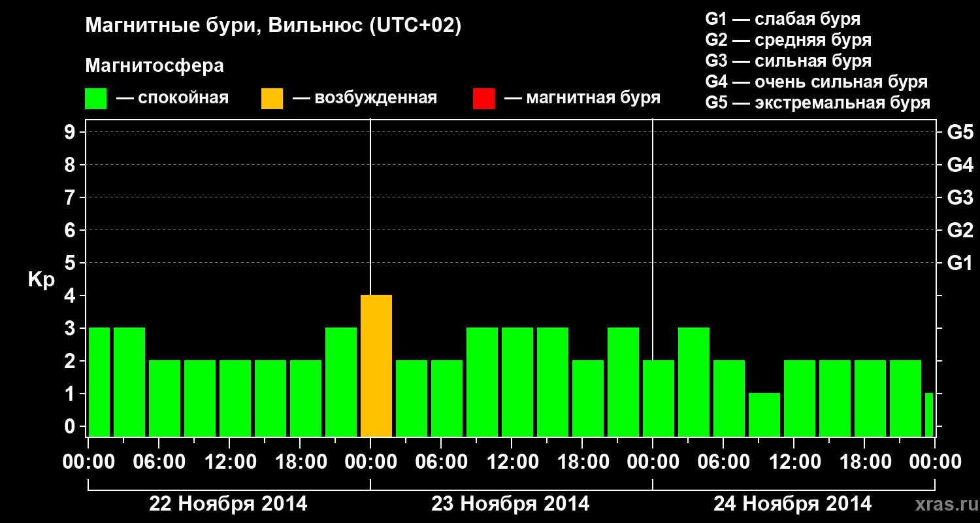Click the 06:00 time label above 23 Ноября
This screenshot has width=980, height=523.
coord(442,463)
